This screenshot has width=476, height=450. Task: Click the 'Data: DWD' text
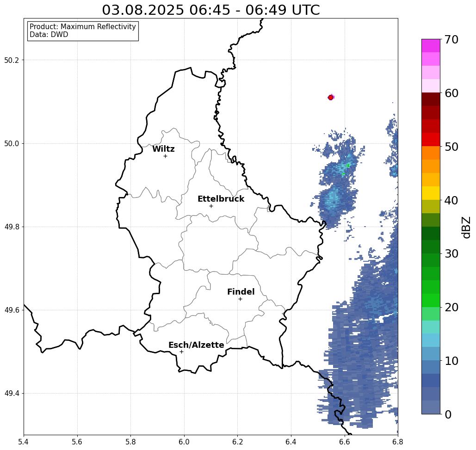(x=49, y=35)
